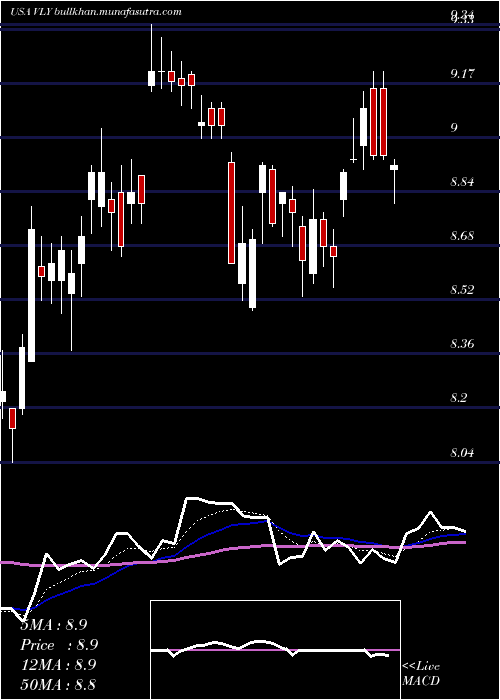Click the MACD inset chart box
Screen dimensions: 500x700
click(x=275, y=650)
